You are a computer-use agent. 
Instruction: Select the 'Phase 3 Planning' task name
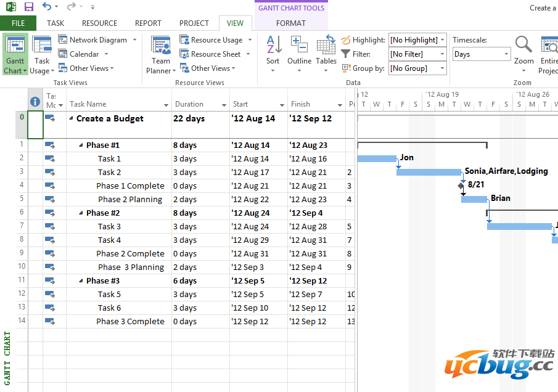click(131, 267)
